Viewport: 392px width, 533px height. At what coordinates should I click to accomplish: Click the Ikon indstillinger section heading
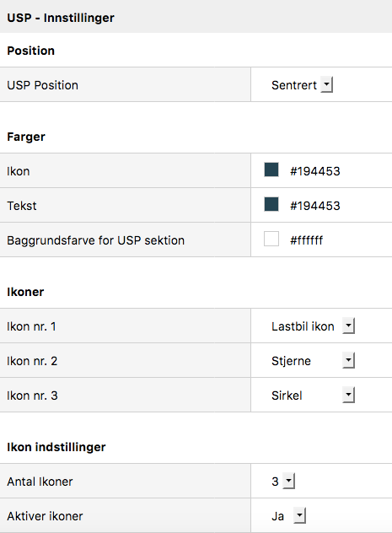click(56, 447)
